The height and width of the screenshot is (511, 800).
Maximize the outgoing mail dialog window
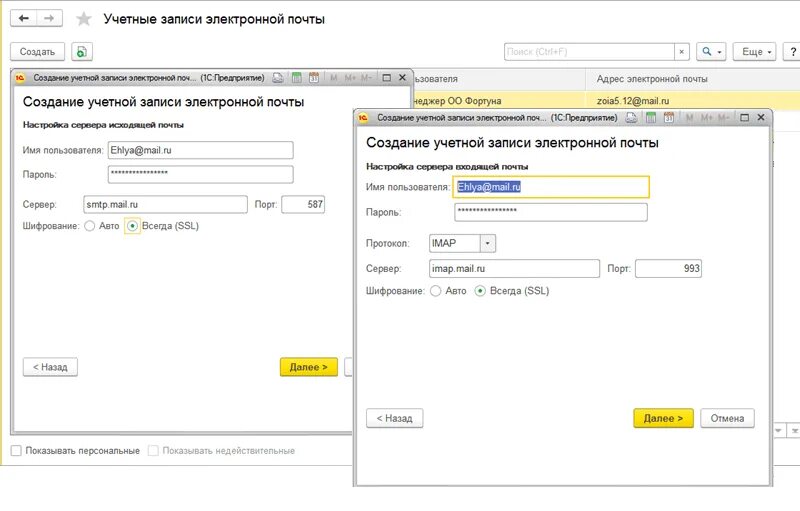coord(387,78)
